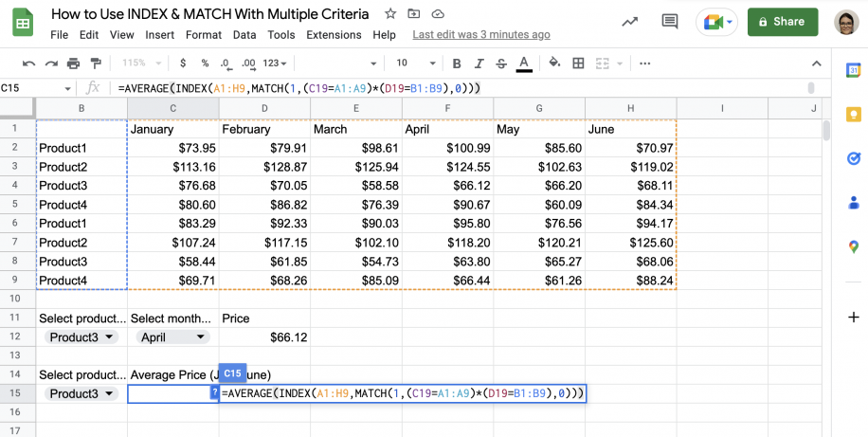Increase decimal places
This screenshot has height=437, width=868.
[248, 64]
